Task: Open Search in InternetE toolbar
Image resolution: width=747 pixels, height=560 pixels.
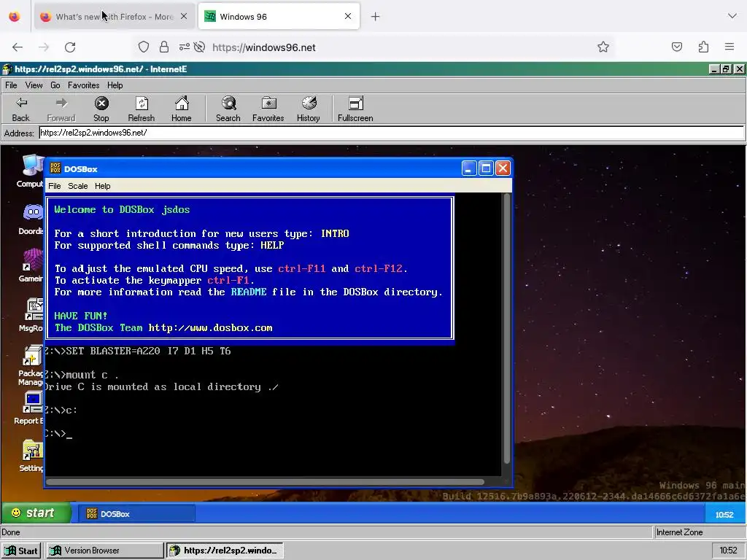Action: (228, 109)
